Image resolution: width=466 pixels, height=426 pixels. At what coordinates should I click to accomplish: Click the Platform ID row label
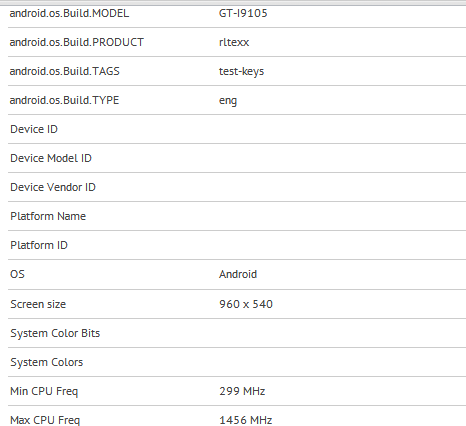pos(39,245)
